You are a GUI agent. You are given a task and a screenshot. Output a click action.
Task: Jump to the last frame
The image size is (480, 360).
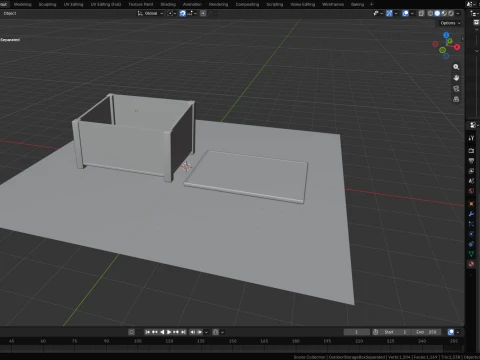tap(183, 332)
